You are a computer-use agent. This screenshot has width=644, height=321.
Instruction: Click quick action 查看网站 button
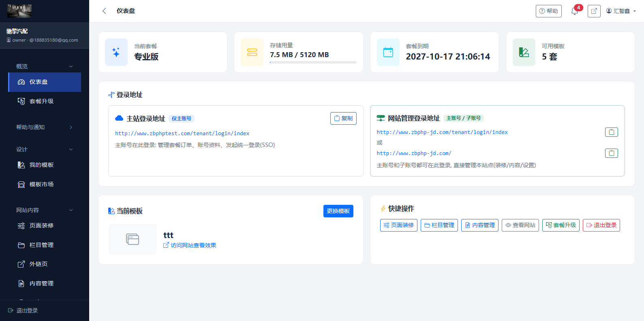tap(520, 225)
